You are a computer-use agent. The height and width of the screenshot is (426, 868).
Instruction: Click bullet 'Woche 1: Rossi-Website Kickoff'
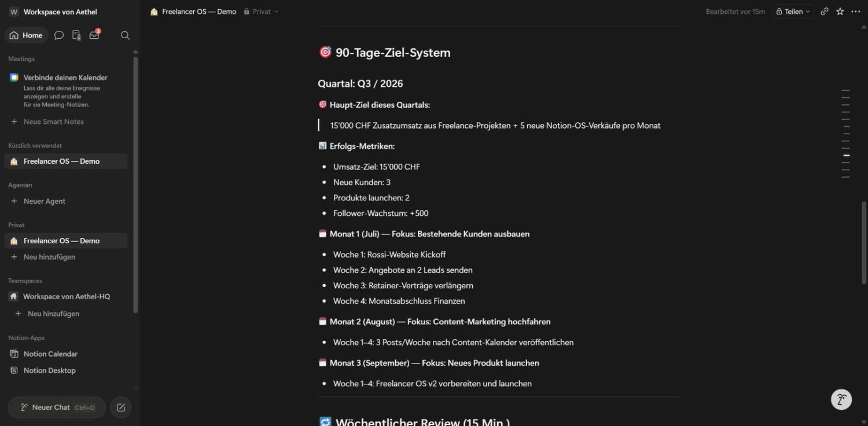[389, 255]
